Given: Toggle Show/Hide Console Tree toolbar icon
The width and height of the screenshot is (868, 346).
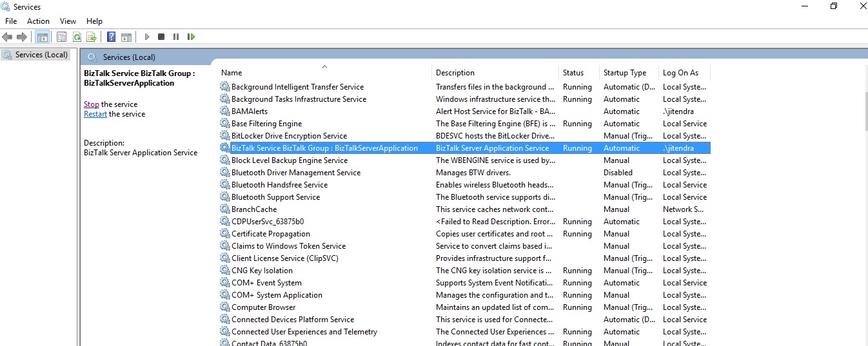Looking at the screenshot, I should 42,37.
